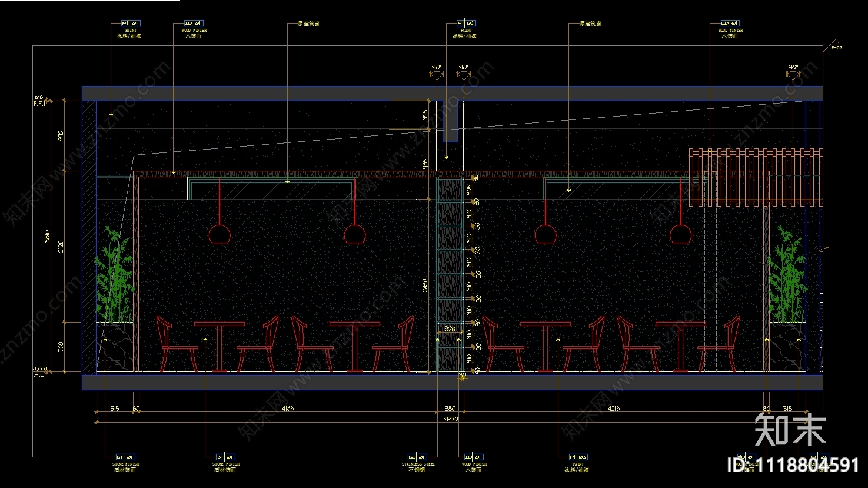This screenshot has width=868, height=488.
Task: Select the central wood-panel column
Action: (x=450, y=275)
